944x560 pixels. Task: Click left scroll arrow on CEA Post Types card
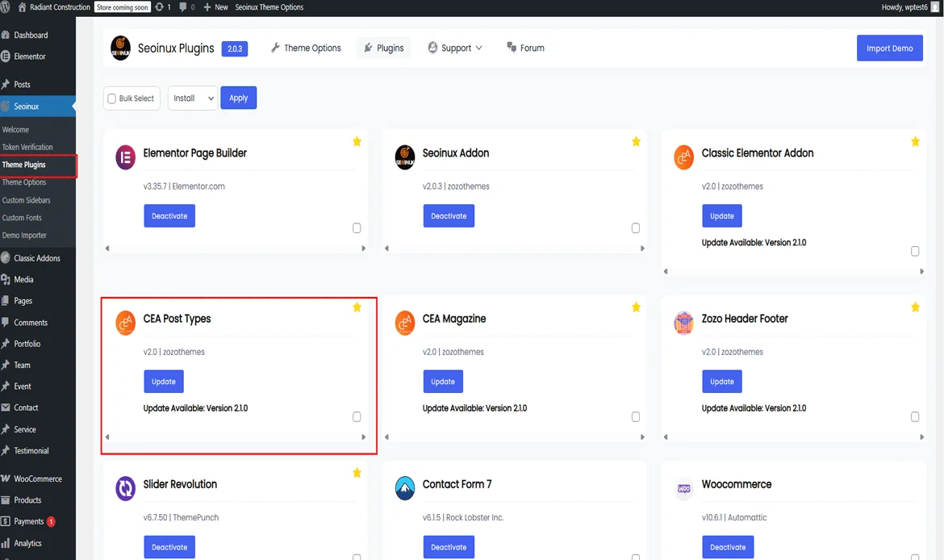[107, 437]
